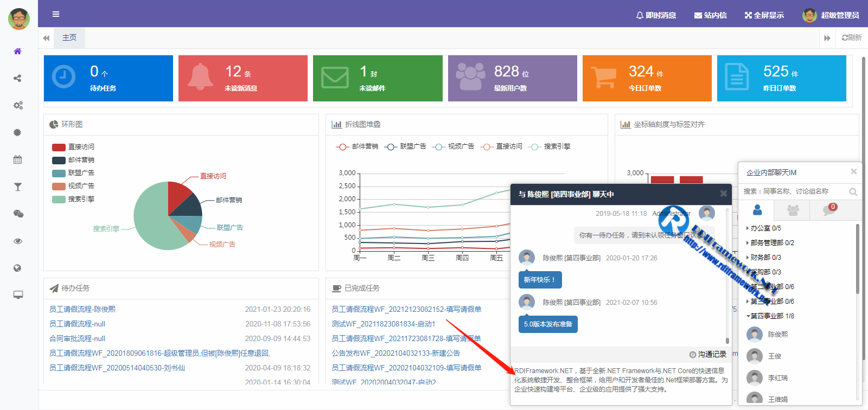Open the home icon in left sidebar
Image resolution: width=868 pixels, height=410 pixels.
point(17,52)
